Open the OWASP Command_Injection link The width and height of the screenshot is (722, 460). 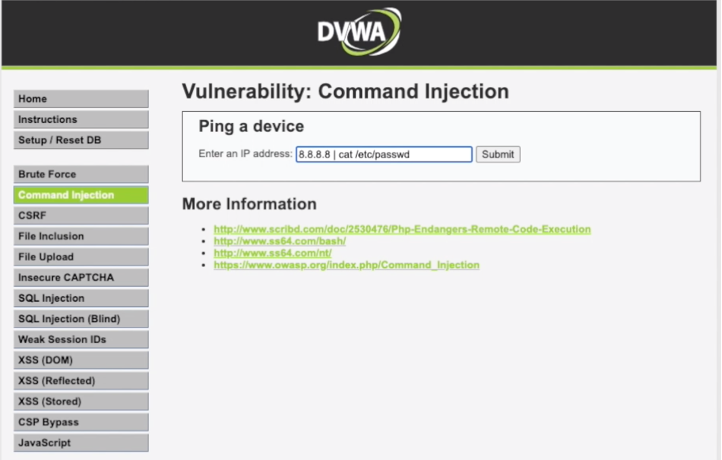point(346,265)
